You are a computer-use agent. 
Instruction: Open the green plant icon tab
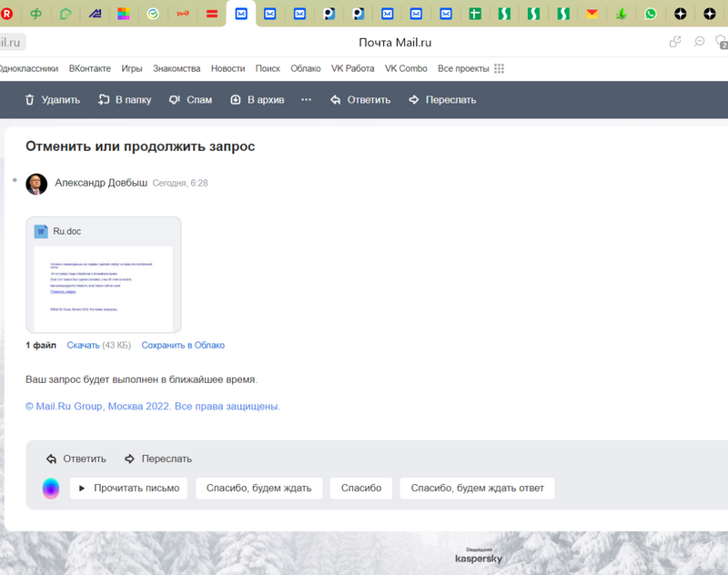coord(622,14)
